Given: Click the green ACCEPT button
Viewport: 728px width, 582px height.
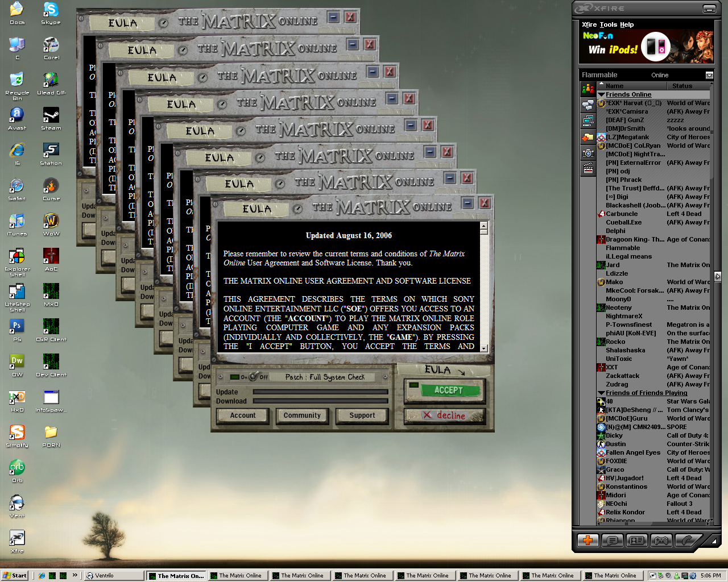Looking at the screenshot, I should pos(444,390).
